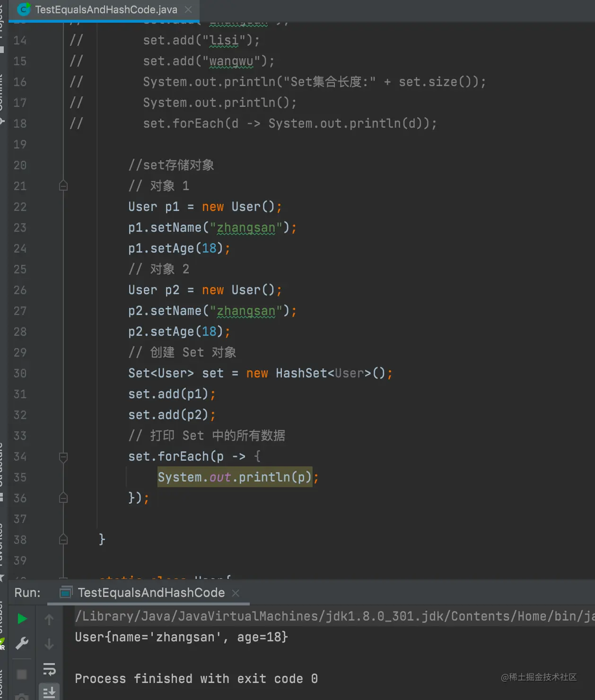Screen dimensions: 595x700
Task: Click the console icon beside Run label
Action: click(x=65, y=592)
